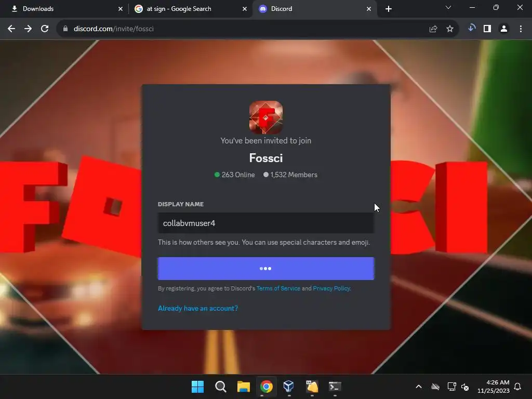This screenshot has height=399, width=532.
Task: Open the terminal taskbar icon
Action: pyautogui.click(x=335, y=387)
